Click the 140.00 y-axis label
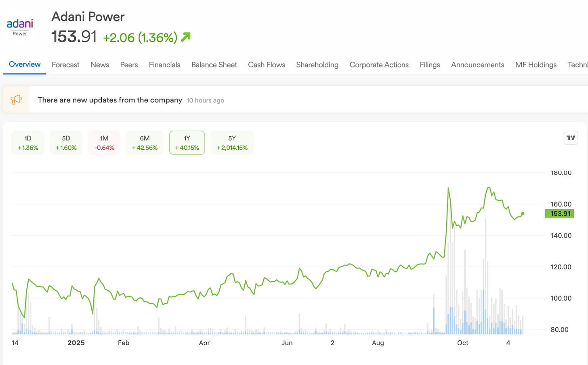 pos(561,236)
